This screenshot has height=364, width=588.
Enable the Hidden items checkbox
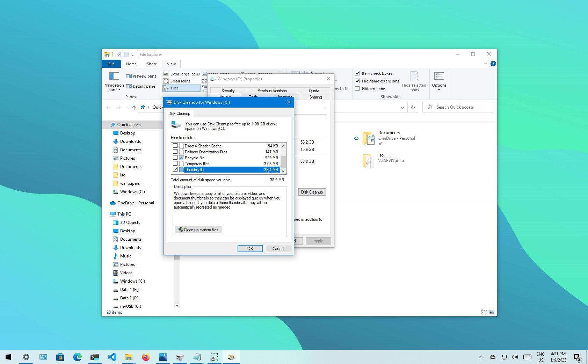point(357,88)
